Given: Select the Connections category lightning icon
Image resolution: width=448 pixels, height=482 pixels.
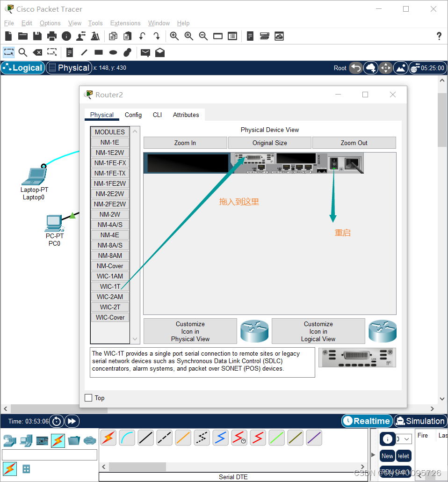Looking at the screenshot, I should (58, 441).
